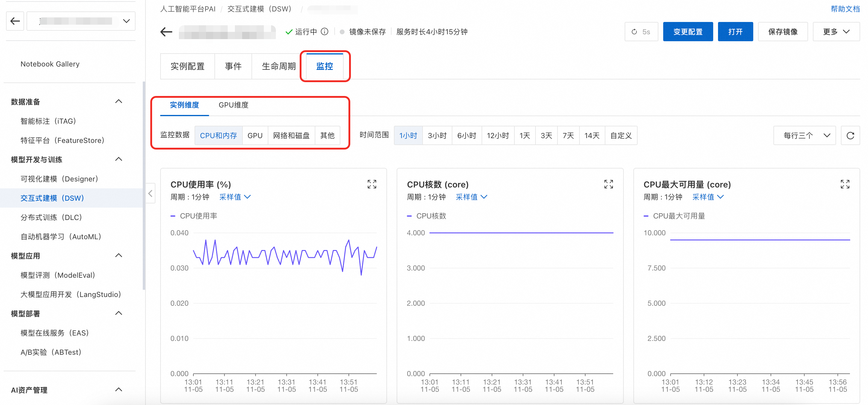Switch monitoring data to 网络和磁盘
Image resolution: width=868 pixels, height=405 pixels.
point(291,135)
